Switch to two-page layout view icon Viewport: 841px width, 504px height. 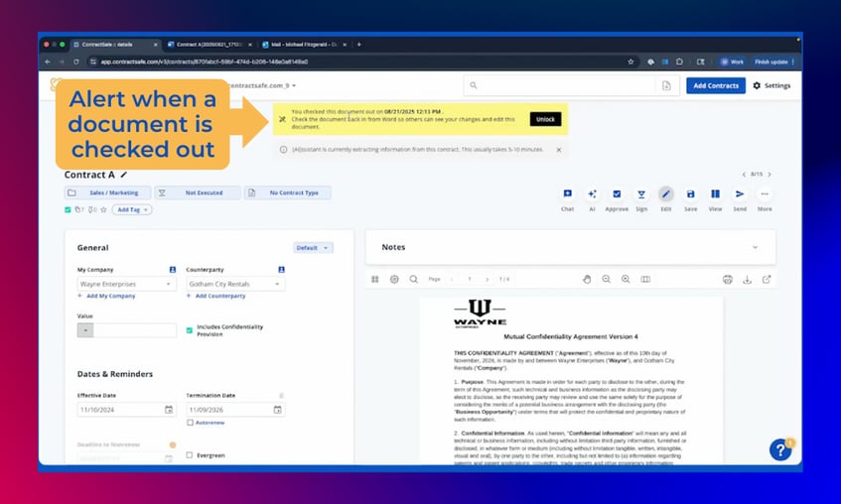[x=645, y=280]
